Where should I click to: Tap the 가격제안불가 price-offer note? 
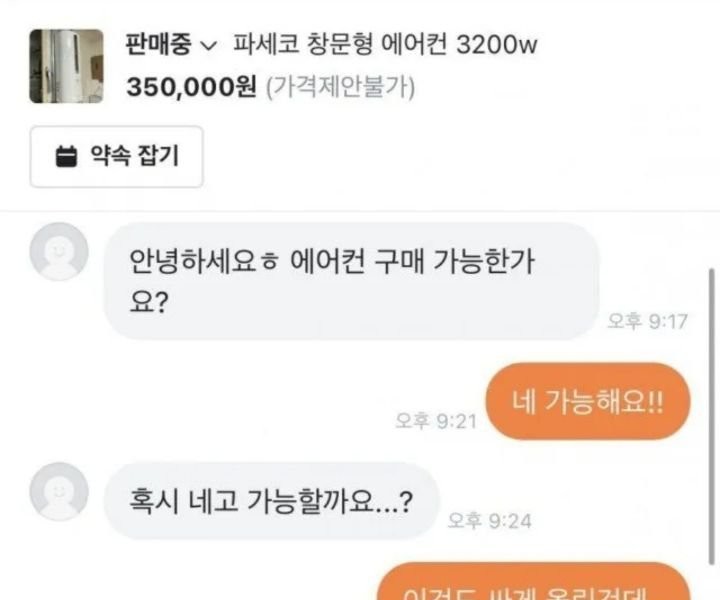pos(340,87)
